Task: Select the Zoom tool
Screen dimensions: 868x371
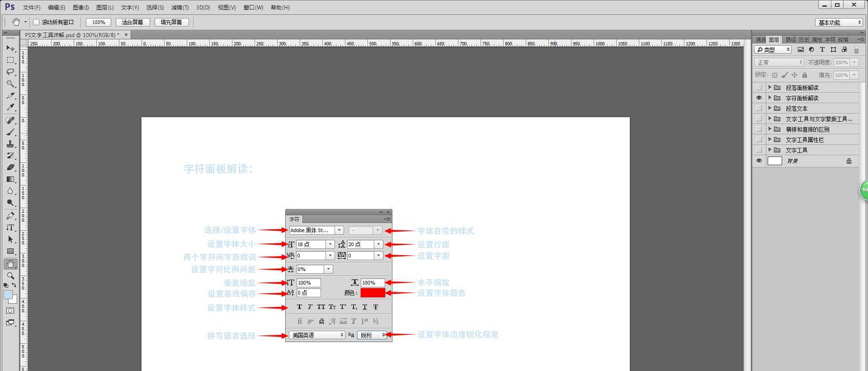Action: click(x=10, y=276)
